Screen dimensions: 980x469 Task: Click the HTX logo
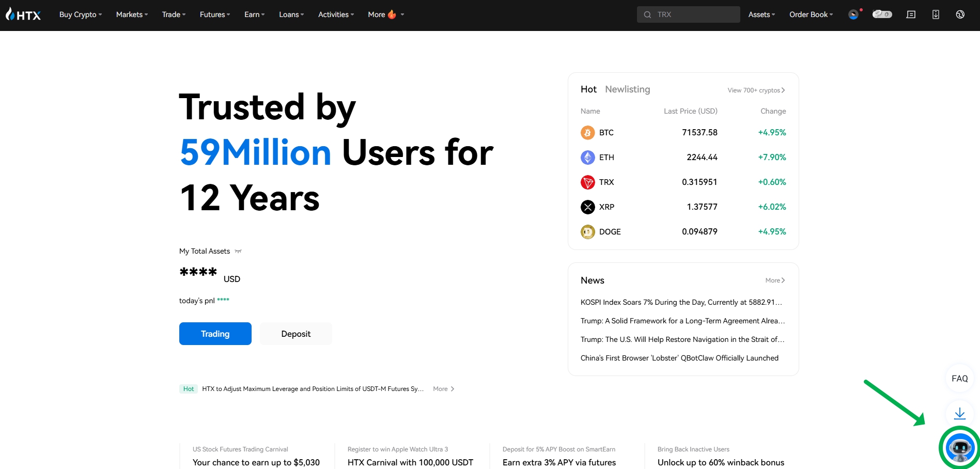(23, 14)
